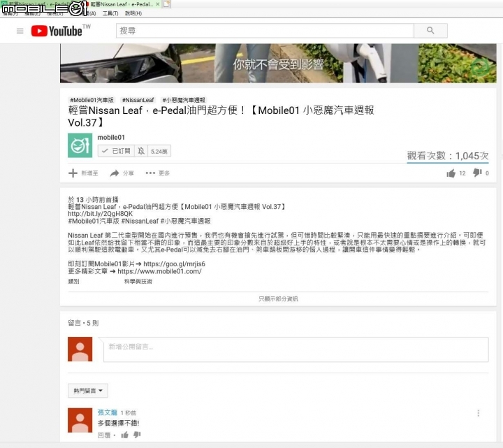503x448 pixels.
Task: Open the 說明(H) browser menu
Action: coord(133,13)
